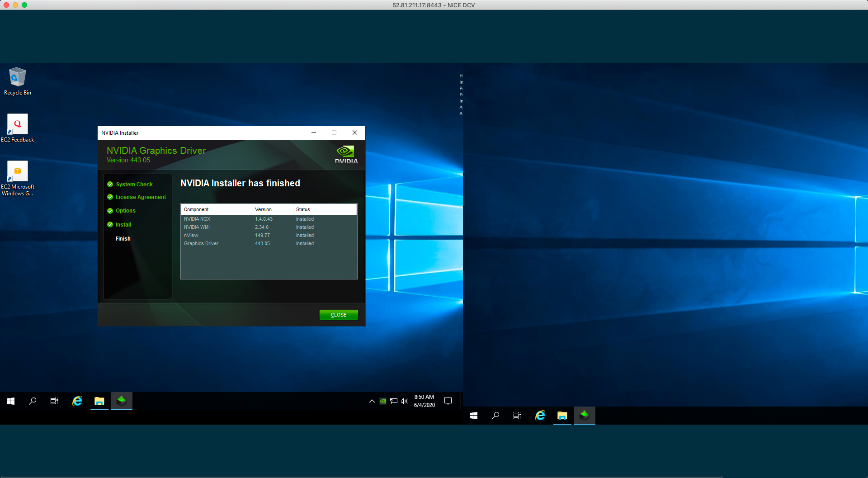
Task: Open Task View on left taskbar
Action: pos(54,401)
